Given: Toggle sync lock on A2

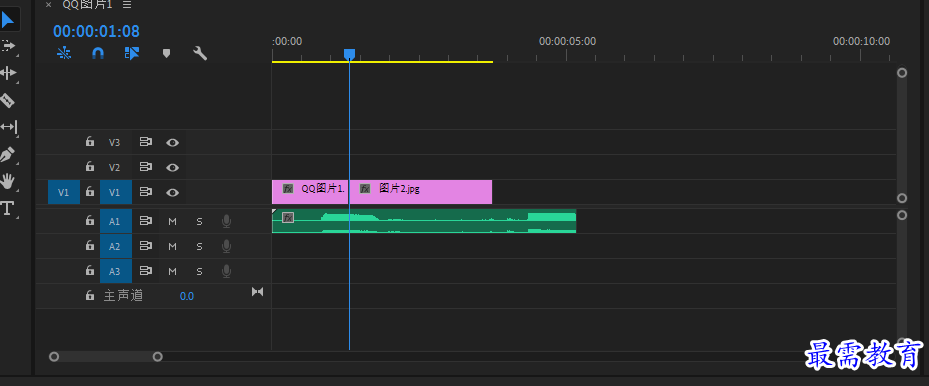Looking at the screenshot, I should coord(146,246).
